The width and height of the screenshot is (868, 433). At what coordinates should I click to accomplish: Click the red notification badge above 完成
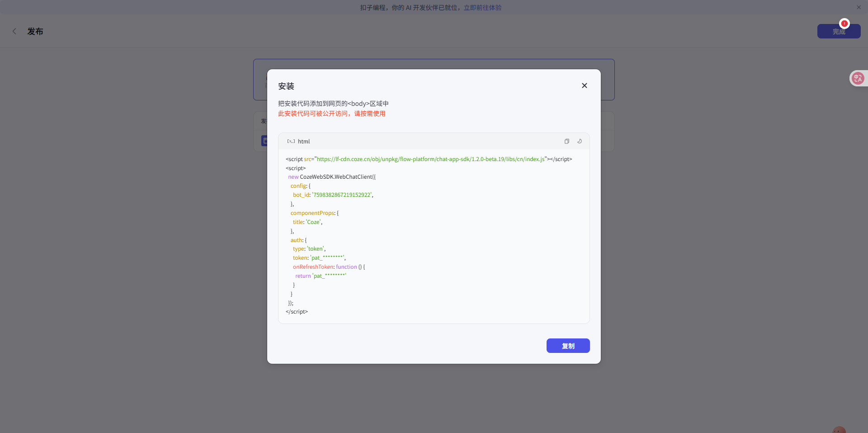[844, 24]
